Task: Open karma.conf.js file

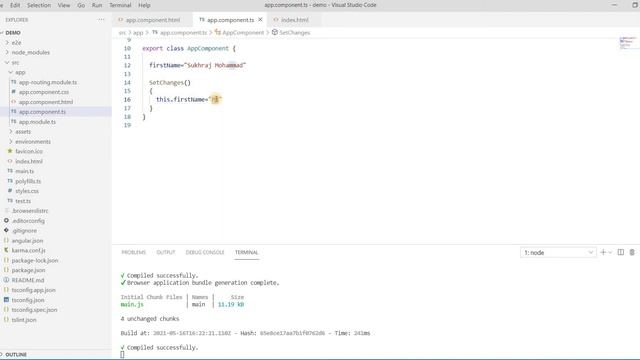Action: click(29, 250)
